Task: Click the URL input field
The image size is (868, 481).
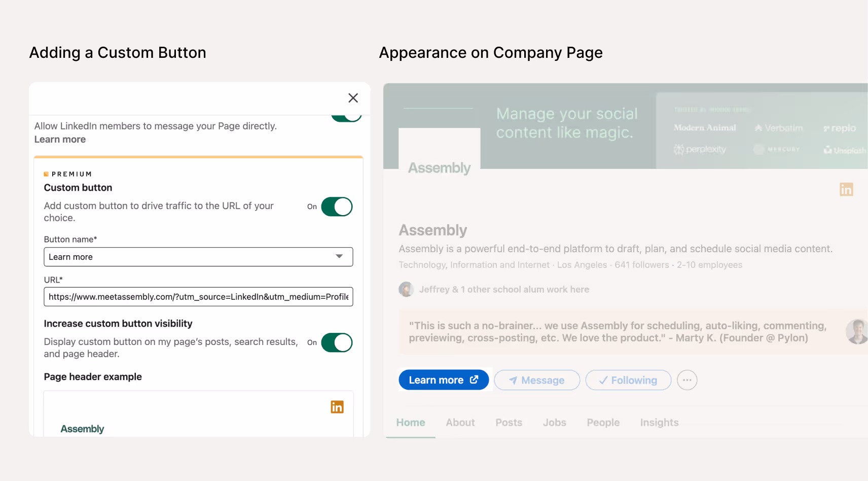Action: [x=198, y=297]
